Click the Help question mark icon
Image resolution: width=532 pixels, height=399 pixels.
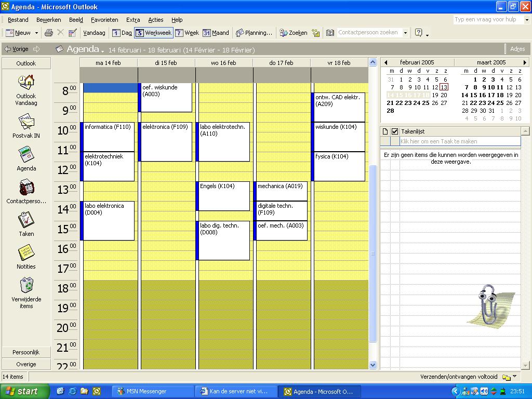point(418,33)
